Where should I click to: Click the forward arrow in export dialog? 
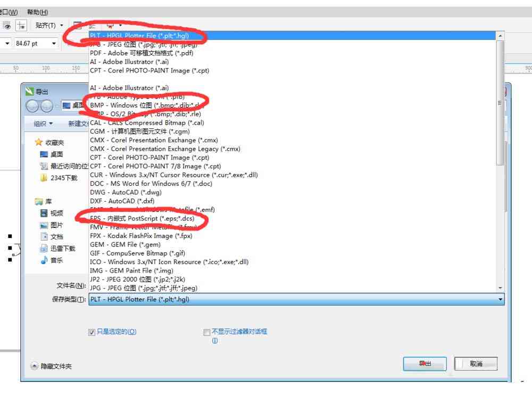[x=46, y=106]
